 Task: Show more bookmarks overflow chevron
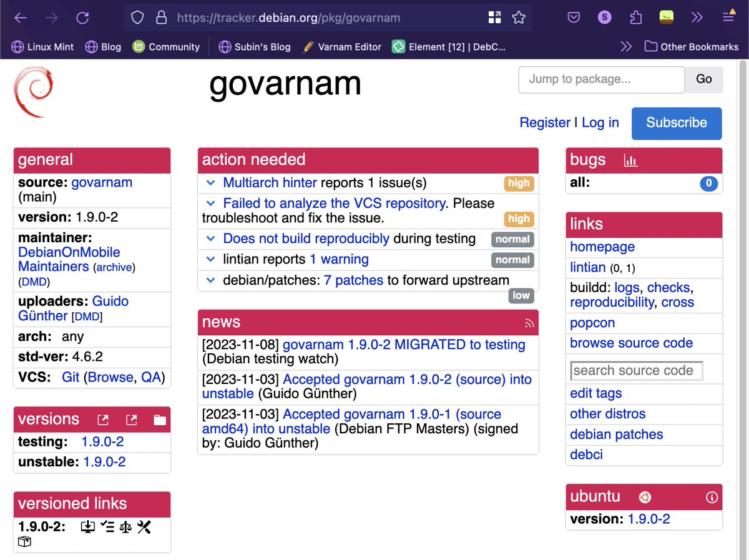[626, 46]
